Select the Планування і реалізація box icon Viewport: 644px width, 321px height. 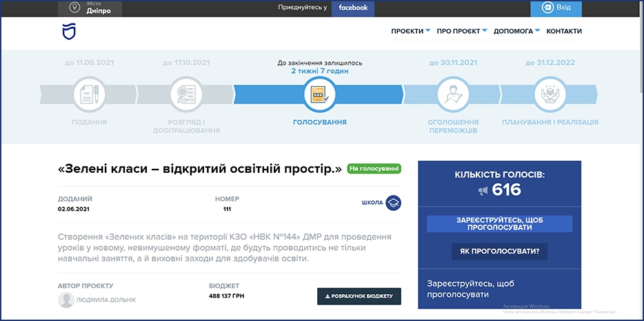click(x=550, y=95)
